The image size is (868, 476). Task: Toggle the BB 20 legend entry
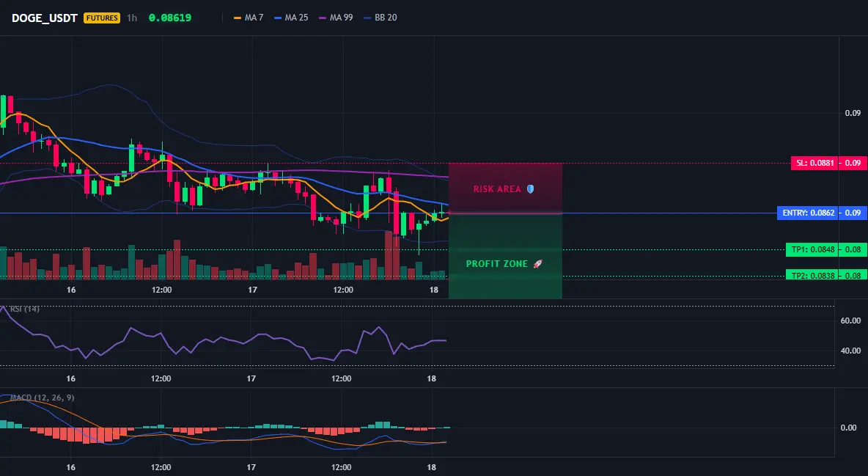tap(380, 18)
